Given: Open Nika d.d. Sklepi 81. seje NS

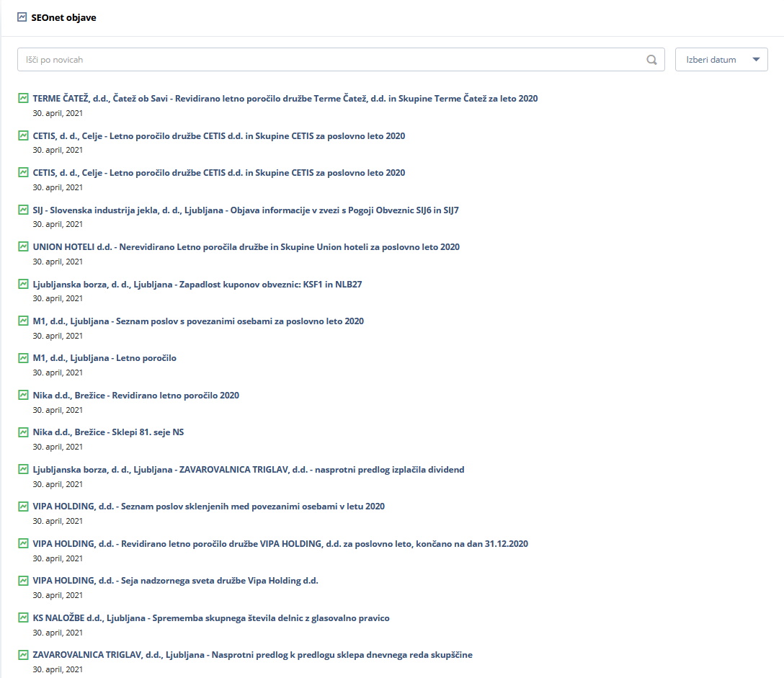Looking at the screenshot, I should [x=108, y=432].
